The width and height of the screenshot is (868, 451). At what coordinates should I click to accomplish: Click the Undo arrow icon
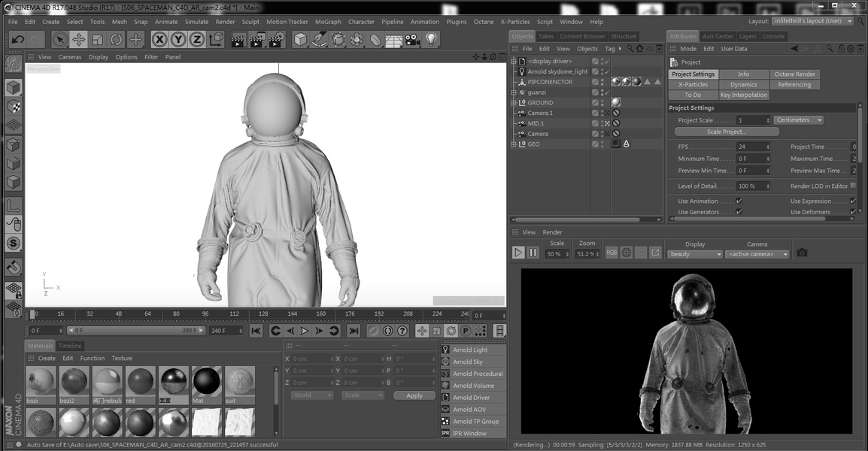(x=18, y=39)
